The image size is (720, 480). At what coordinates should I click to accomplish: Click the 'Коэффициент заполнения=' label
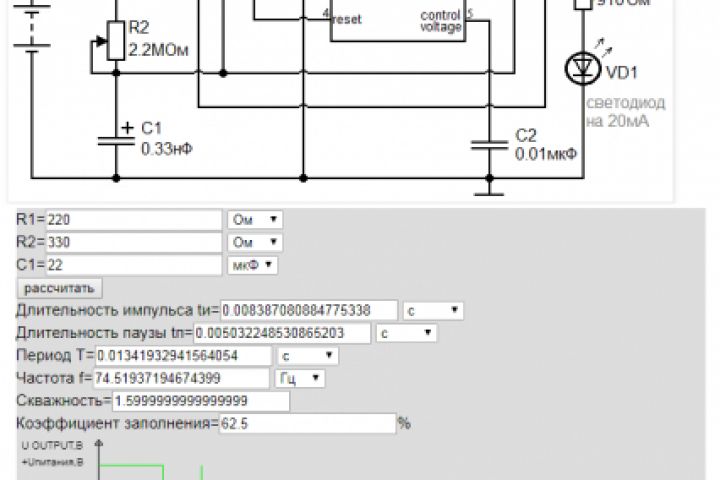click(x=117, y=423)
